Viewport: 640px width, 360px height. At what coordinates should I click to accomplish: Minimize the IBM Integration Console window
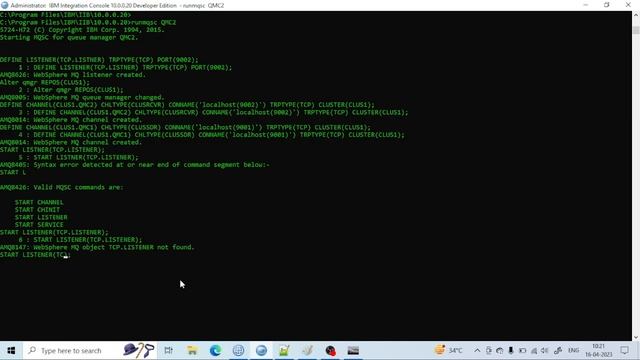[x=586, y=5]
